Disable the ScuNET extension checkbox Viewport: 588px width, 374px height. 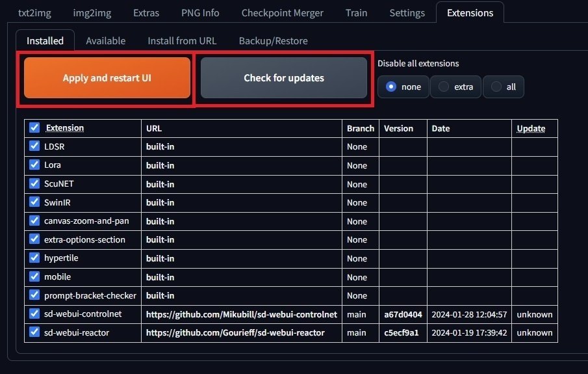pyautogui.click(x=34, y=183)
